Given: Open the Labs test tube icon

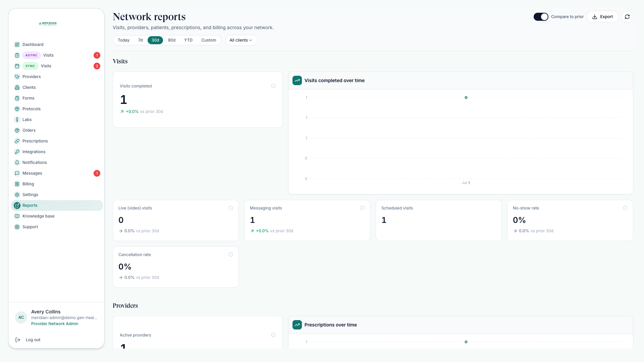Looking at the screenshot, I should [17, 120].
